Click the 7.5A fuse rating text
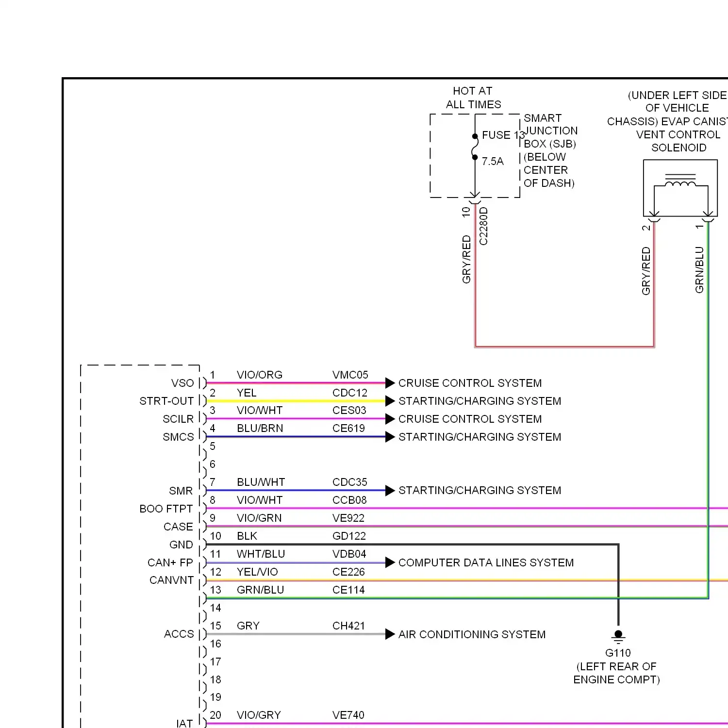The image size is (728, 728). [493, 161]
